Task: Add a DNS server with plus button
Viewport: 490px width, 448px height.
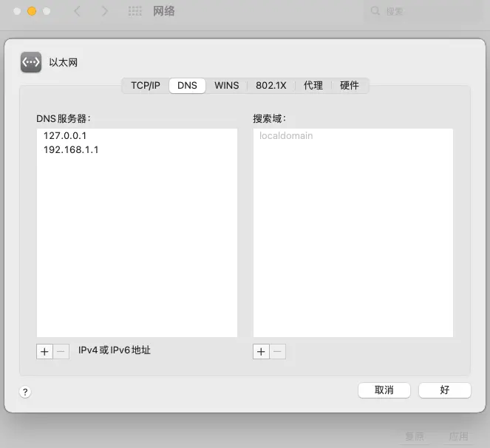Action: click(44, 351)
